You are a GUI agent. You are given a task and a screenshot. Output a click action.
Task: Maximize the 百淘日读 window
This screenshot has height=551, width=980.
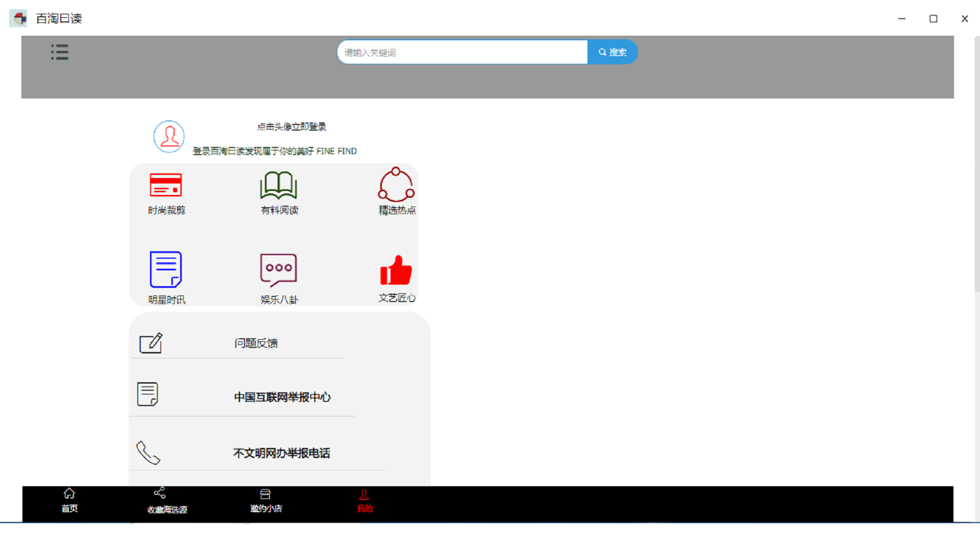click(x=933, y=18)
